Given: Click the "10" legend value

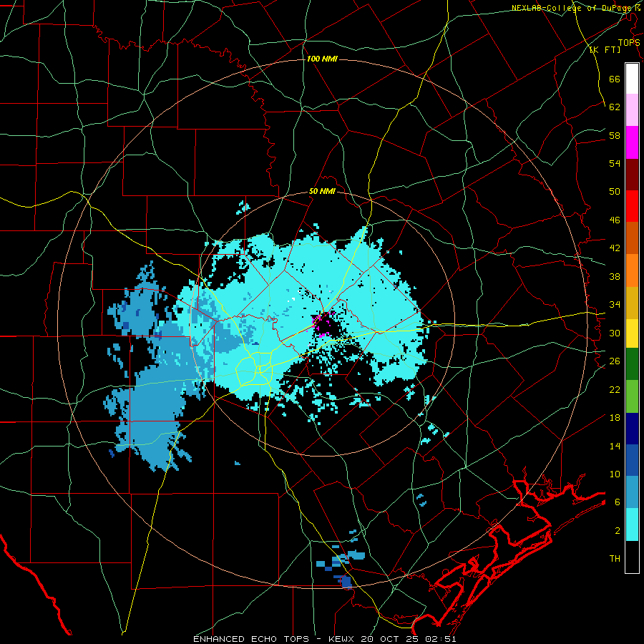Looking at the screenshot, I should (x=615, y=474).
